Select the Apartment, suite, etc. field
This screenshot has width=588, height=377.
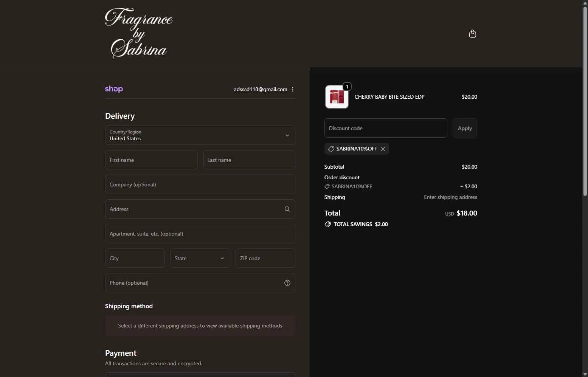200,234
